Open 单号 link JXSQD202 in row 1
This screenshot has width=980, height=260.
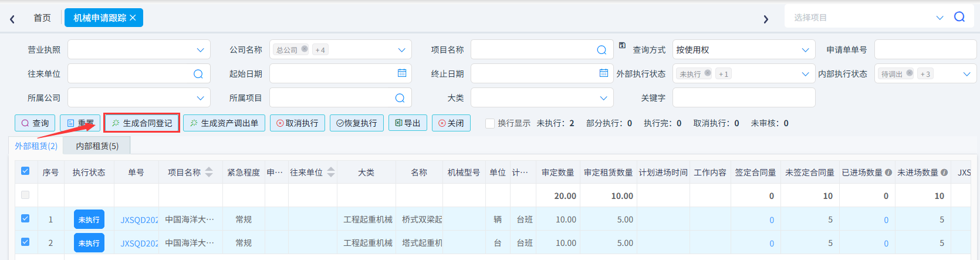pos(139,220)
